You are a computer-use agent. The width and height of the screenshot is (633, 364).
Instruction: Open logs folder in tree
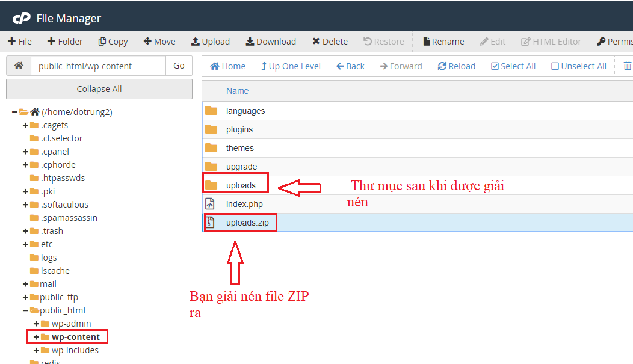coord(49,258)
